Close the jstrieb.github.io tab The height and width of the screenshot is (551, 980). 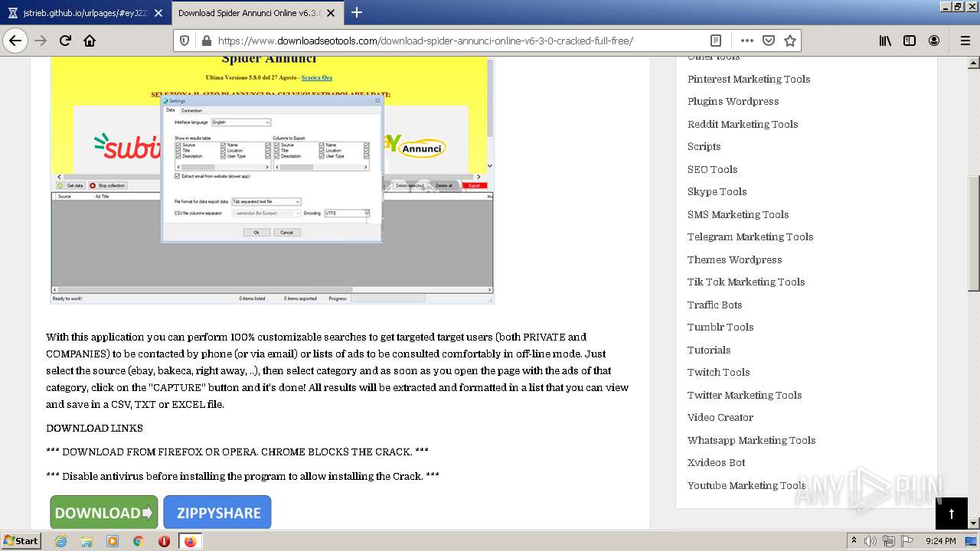(x=158, y=13)
